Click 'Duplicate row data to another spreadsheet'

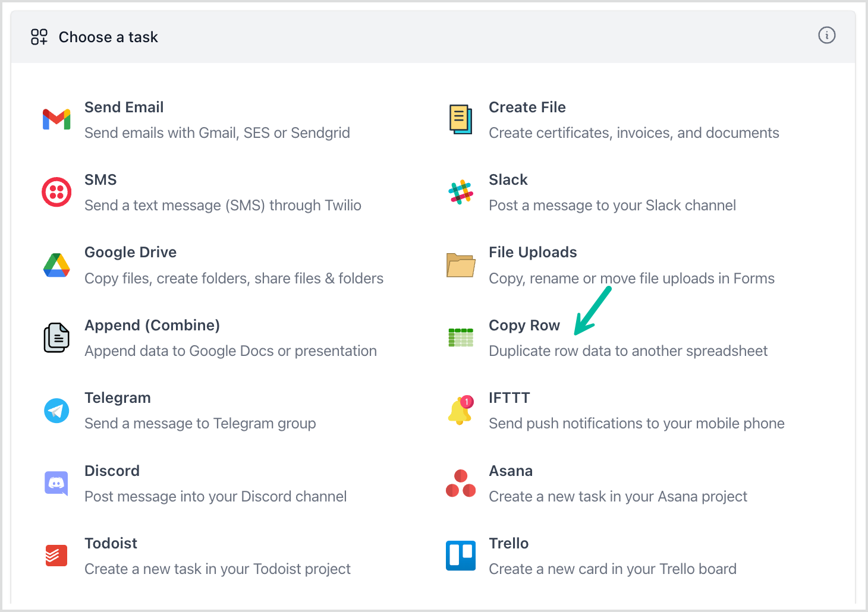[628, 351]
